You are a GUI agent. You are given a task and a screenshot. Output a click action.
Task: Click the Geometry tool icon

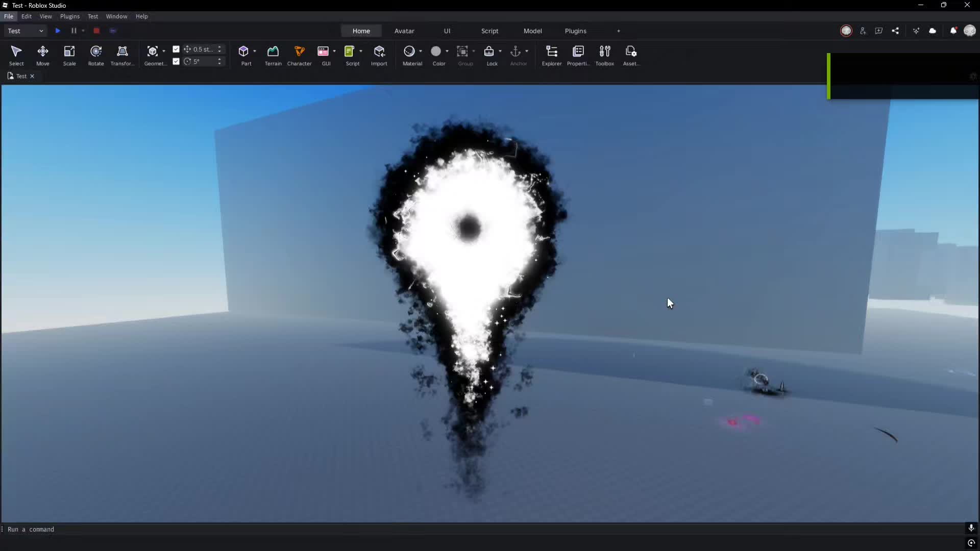coord(152,52)
